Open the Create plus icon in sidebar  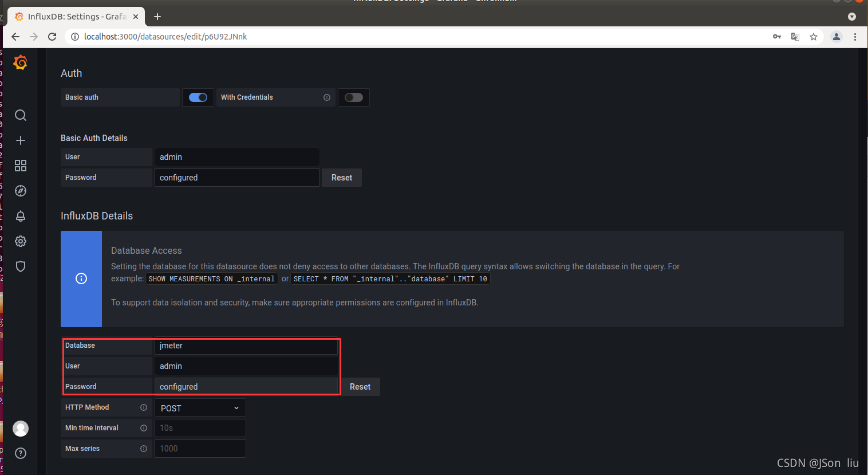coord(21,140)
